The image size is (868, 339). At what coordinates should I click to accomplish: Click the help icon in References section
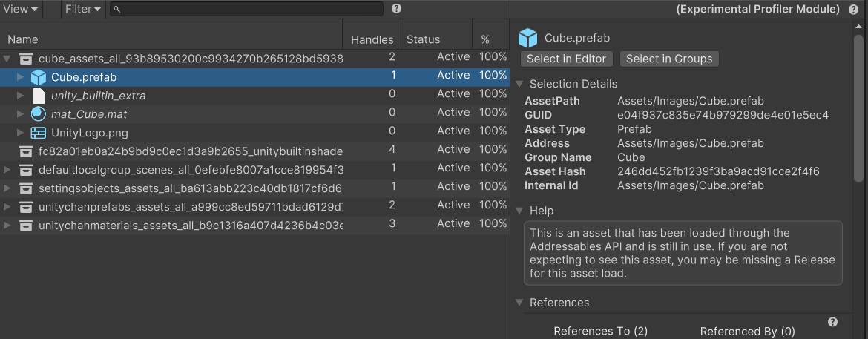point(832,322)
